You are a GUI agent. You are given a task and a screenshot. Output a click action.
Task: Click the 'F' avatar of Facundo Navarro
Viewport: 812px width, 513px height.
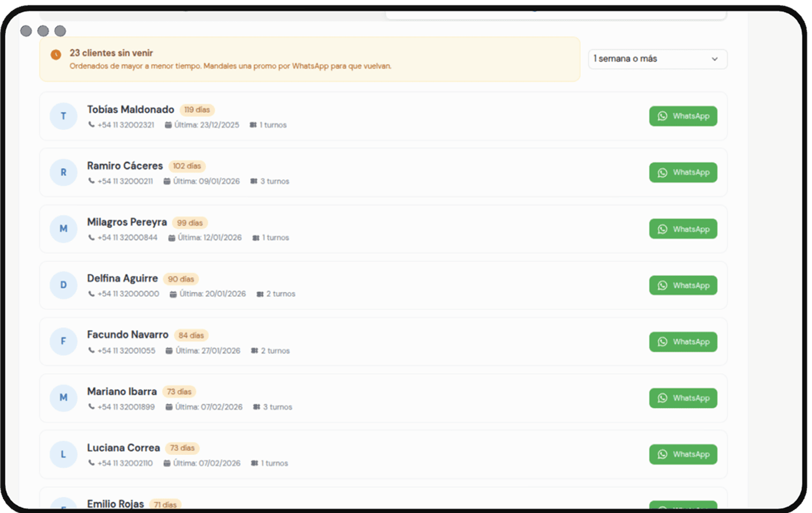63,341
